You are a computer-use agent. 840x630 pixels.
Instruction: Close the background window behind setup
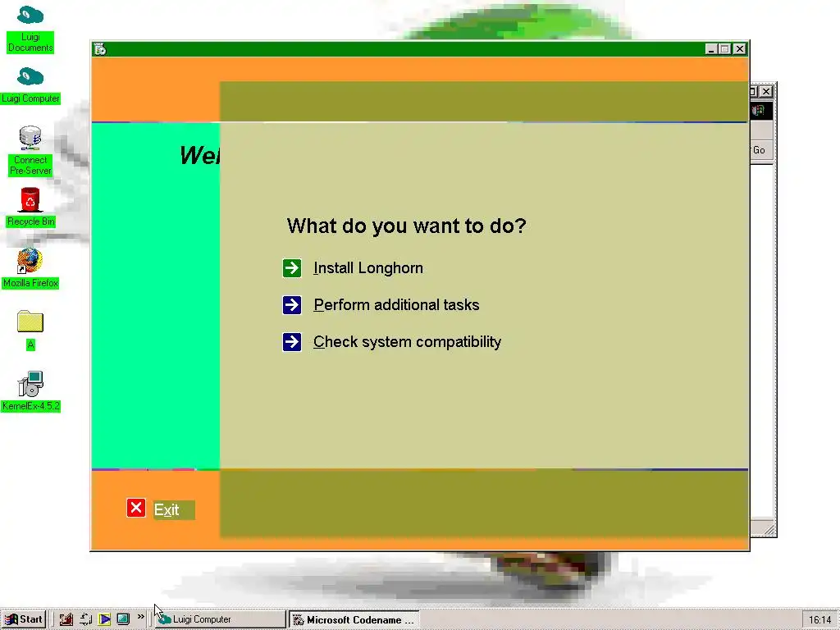click(766, 92)
